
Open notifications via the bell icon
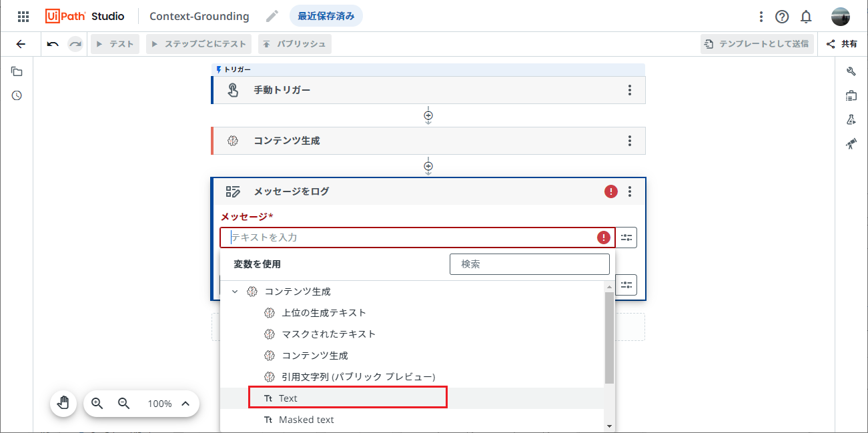coord(805,16)
